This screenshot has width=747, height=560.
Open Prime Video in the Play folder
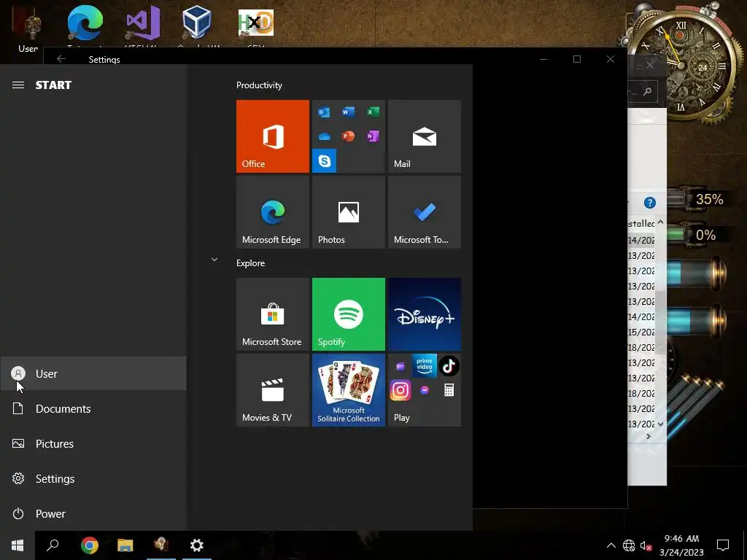coord(425,366)
